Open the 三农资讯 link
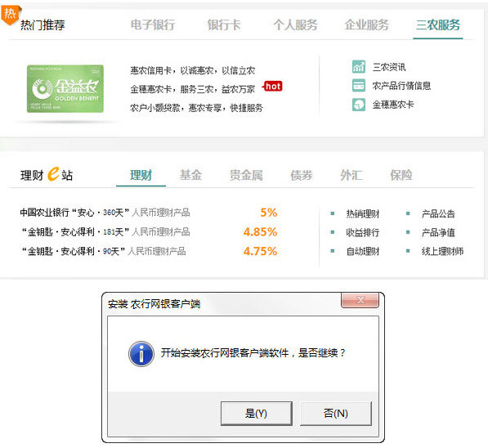Viewport: 488px width, 448px height. coord(389,67)
